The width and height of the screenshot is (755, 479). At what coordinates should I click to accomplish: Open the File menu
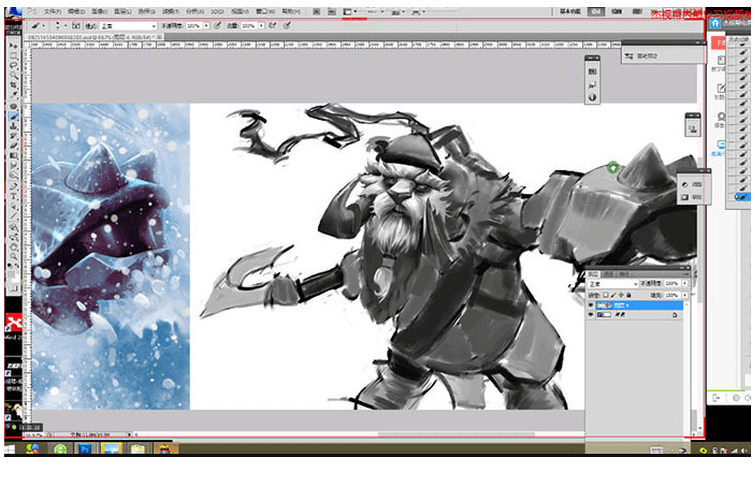(52, 11)
